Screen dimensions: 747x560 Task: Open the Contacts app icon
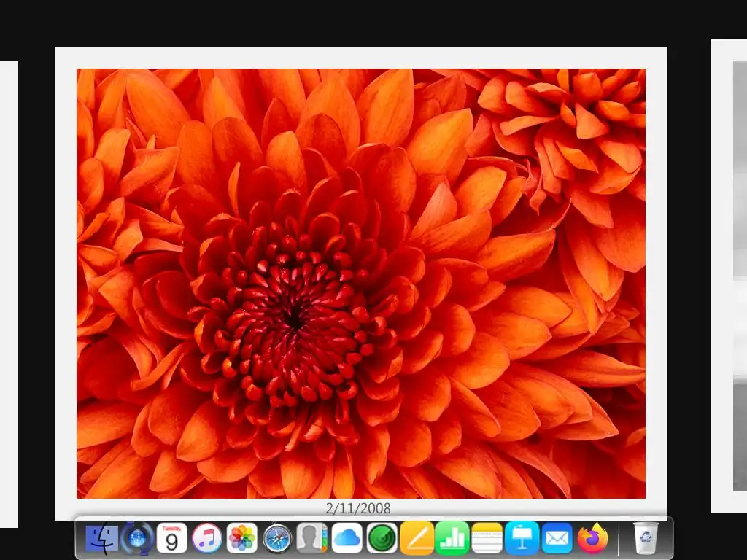[x=312, y=538]
